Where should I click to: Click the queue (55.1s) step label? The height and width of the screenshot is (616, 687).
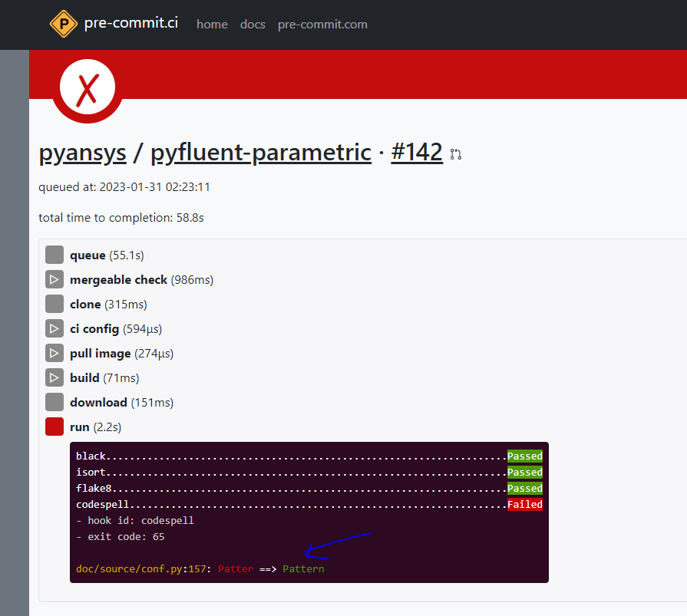click(107, 255)
